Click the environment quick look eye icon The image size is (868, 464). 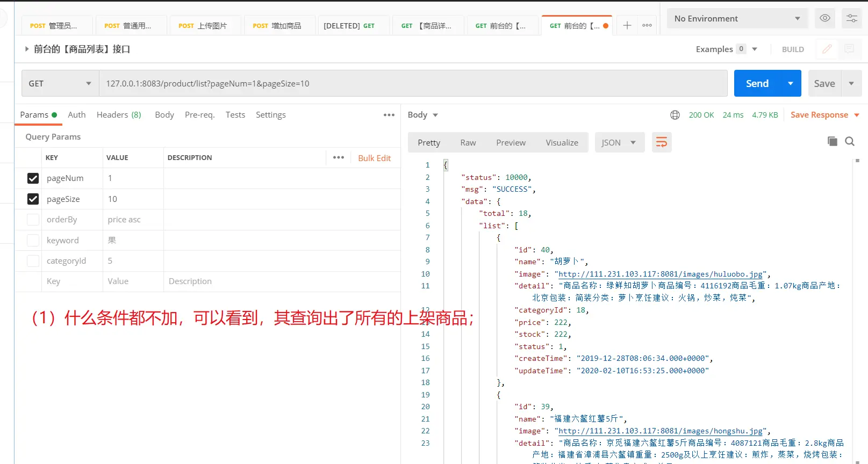pos(824,18)
